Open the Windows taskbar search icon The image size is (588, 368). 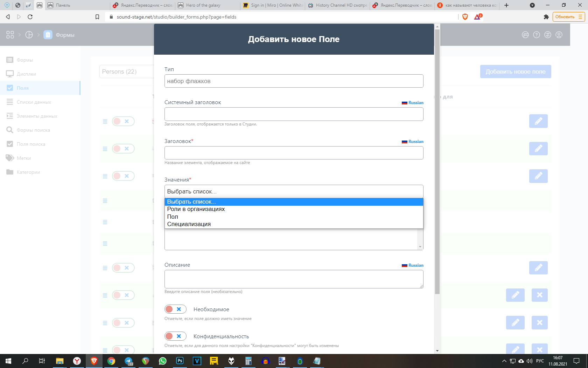pyautogui.click(x=25, y=361)
